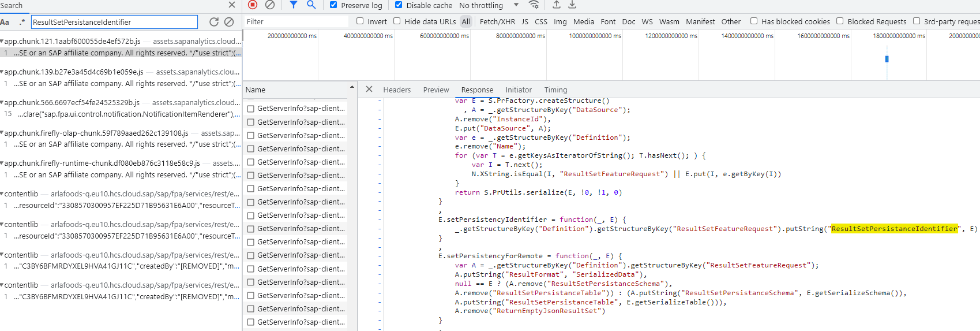Collapse app.chunk.139 search result group

click(x=2, y=72)
